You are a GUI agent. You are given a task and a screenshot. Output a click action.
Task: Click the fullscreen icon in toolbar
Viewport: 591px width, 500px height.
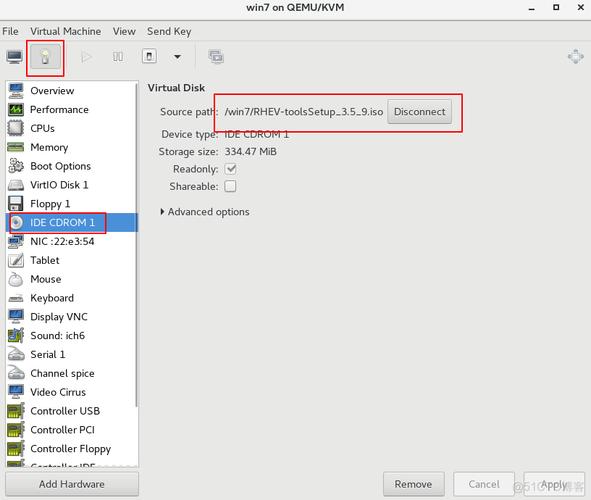[x=576, y=57]
